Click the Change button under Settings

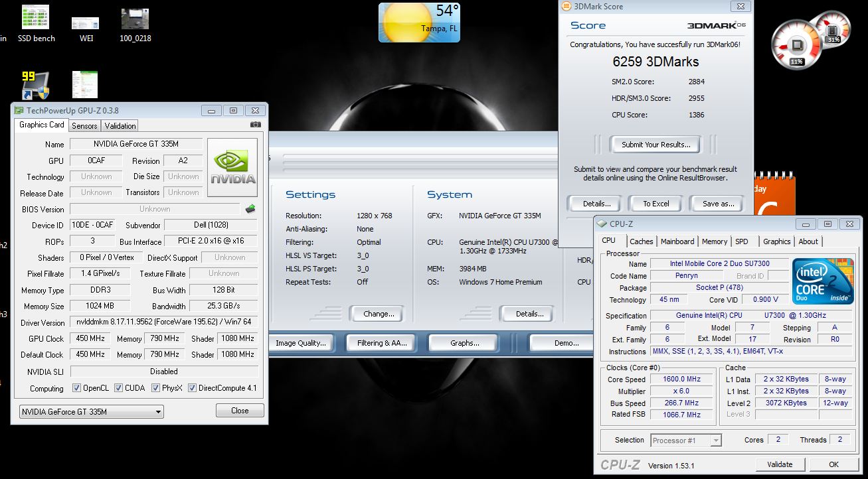tap(379, 314)
